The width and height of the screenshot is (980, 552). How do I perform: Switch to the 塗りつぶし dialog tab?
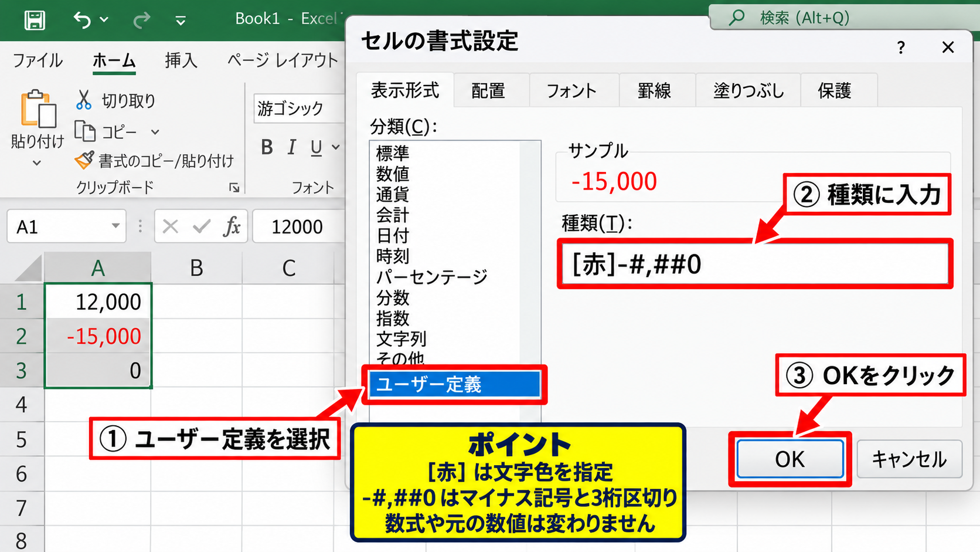(748, 91)
